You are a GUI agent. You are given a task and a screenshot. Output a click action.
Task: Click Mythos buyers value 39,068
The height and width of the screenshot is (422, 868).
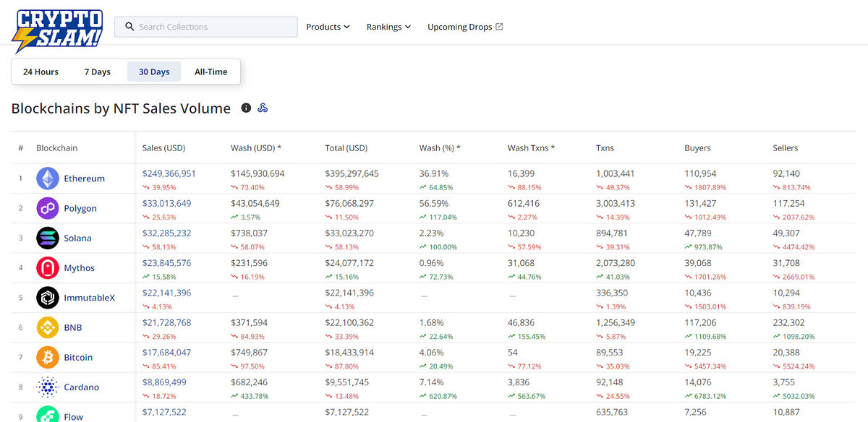coord(698,263)
